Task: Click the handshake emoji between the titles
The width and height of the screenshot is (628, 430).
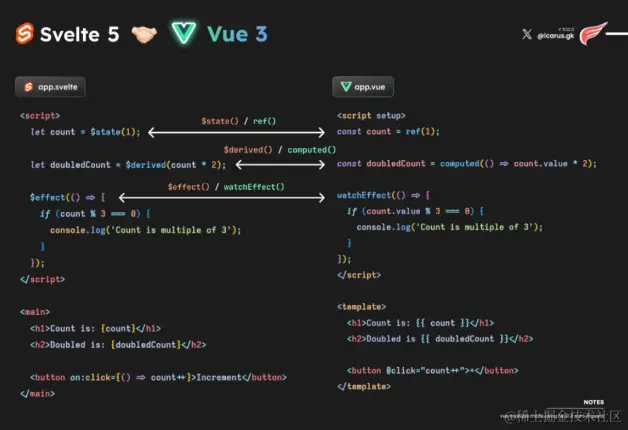Action: [144, 34]
